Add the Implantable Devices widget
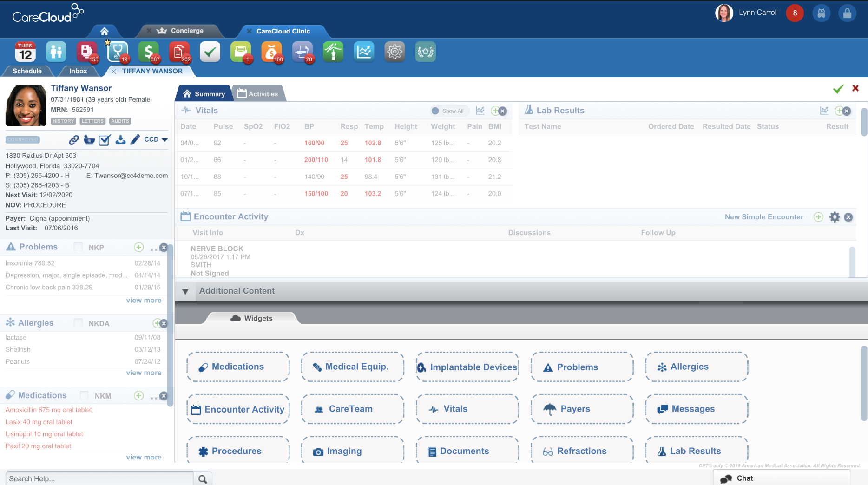This screenshot has height=485, width=868. (x=467, y=367)
